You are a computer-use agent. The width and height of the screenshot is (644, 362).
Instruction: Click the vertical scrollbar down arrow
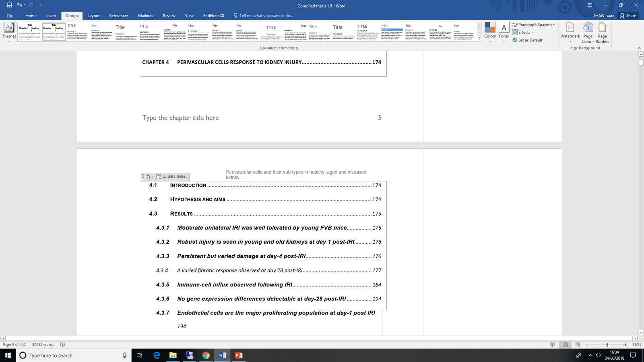coord(641,333)
